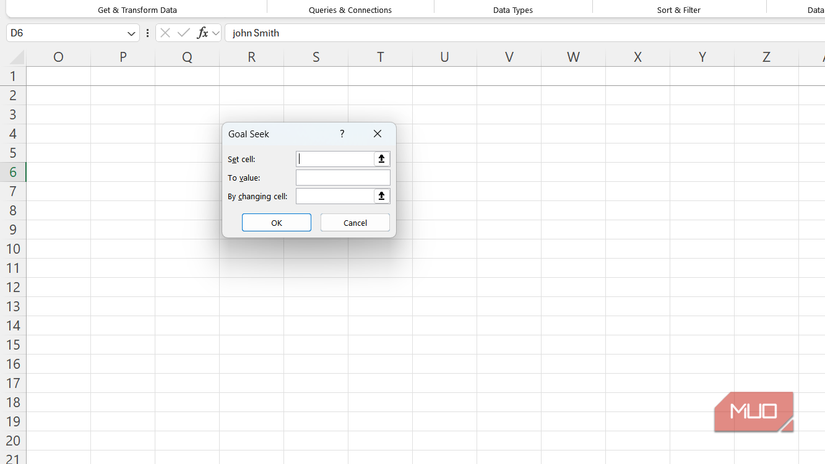Image resolution: width=825 pixels, height=464 pixels.
Task: Confirm Goal Seek with OK button
Action: click(x=277, y=223)
